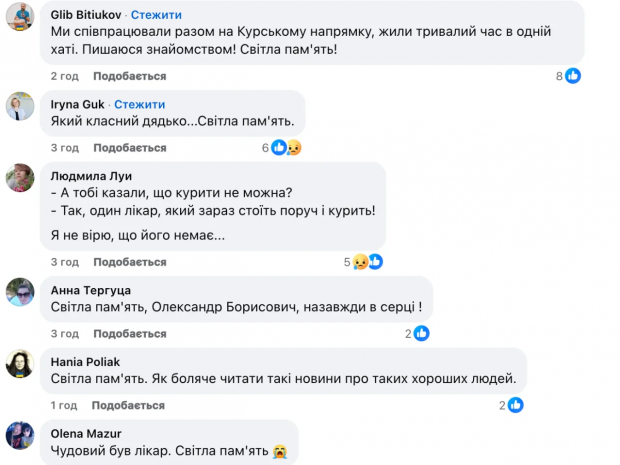Image resolution: width=620 pixels, height=465 pixels.
Task: Click Iryna Guk's profile avatar
Action: [x=20, y=106]
